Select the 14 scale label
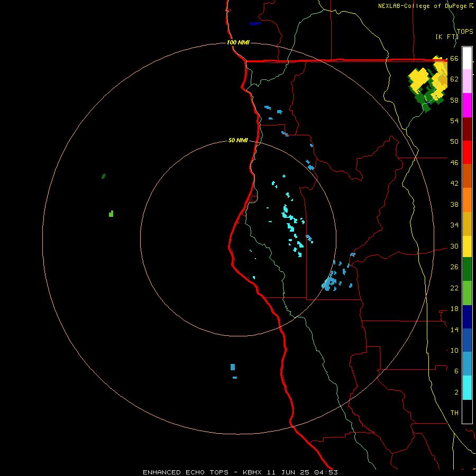The height and width of the screenshot is (476, 476). coord(454,329)
